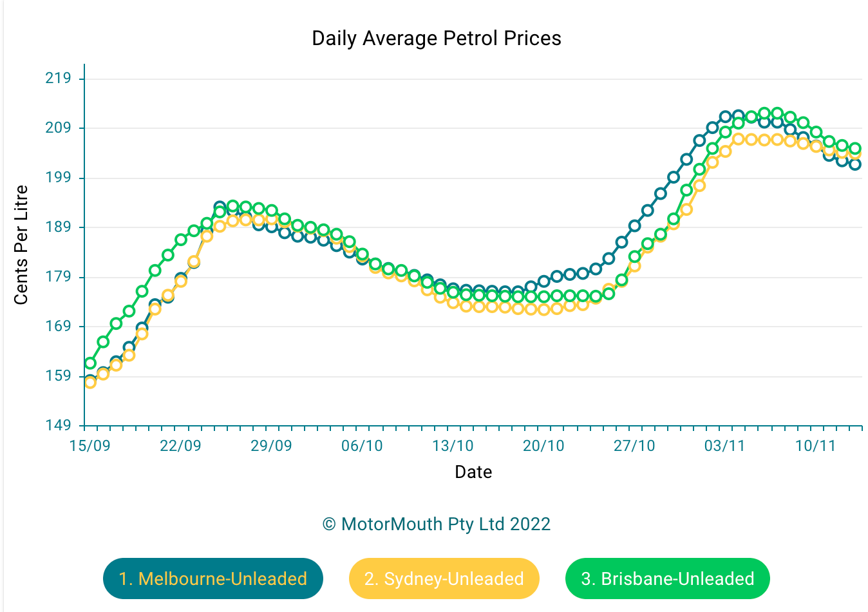Click the MotorMouth Pty Ltd 2022 copyright text
The image size is (868, 612).
click(x=437, y=524)
